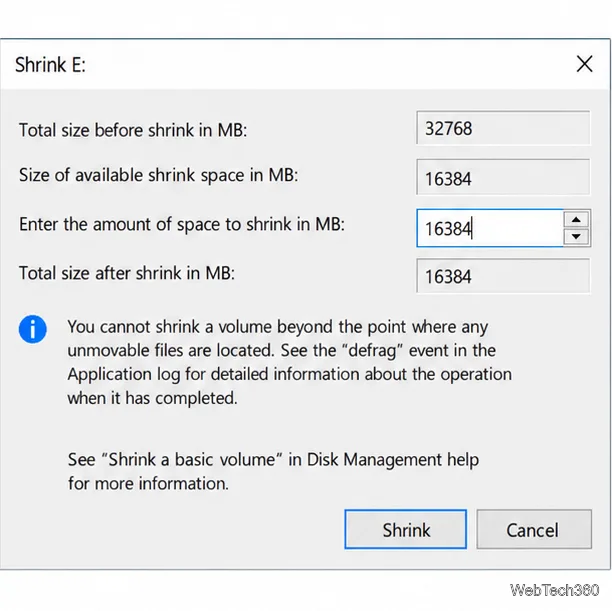This screenshot has width=612, height=611.
Task: Select the total size after shrink value field
Action: click(x=503, y=276)
